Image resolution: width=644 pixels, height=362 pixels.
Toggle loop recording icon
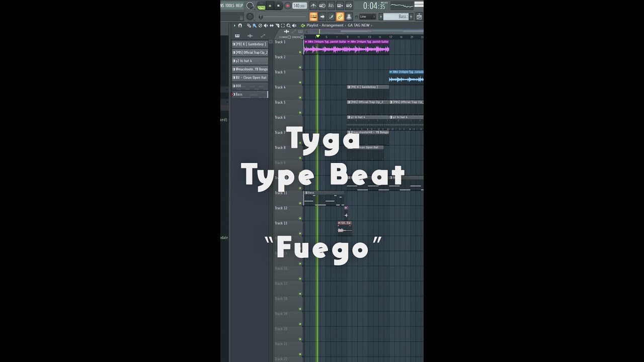(349, 6)
